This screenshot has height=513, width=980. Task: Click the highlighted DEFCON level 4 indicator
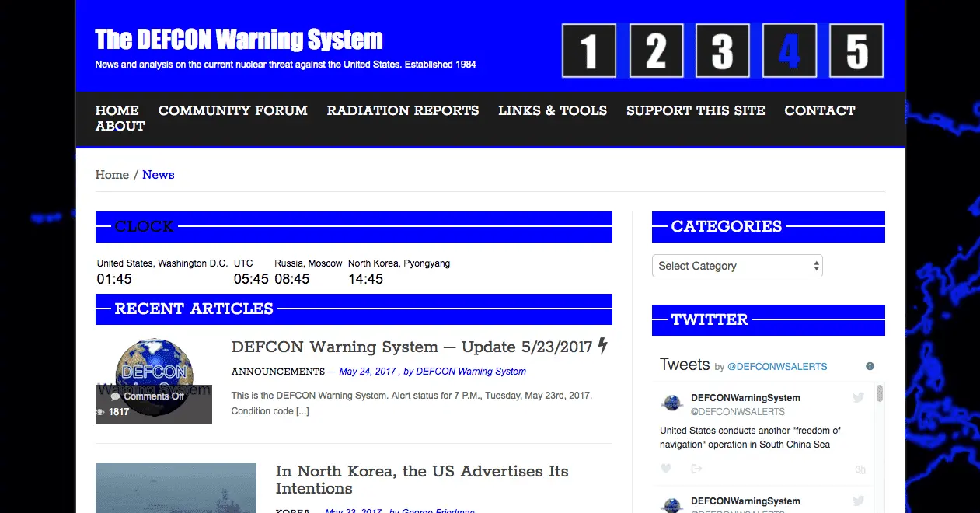click(x=790, y=51)
